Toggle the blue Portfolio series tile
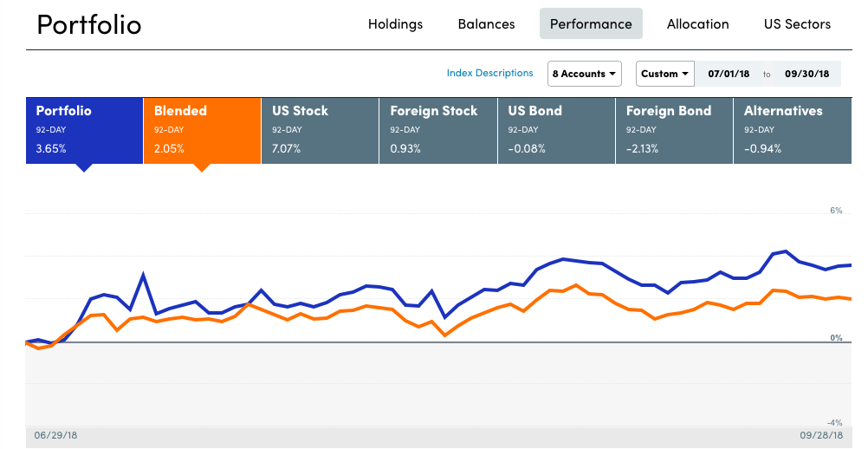The width and height of the screenshot is (868, 449). [84, 131]
